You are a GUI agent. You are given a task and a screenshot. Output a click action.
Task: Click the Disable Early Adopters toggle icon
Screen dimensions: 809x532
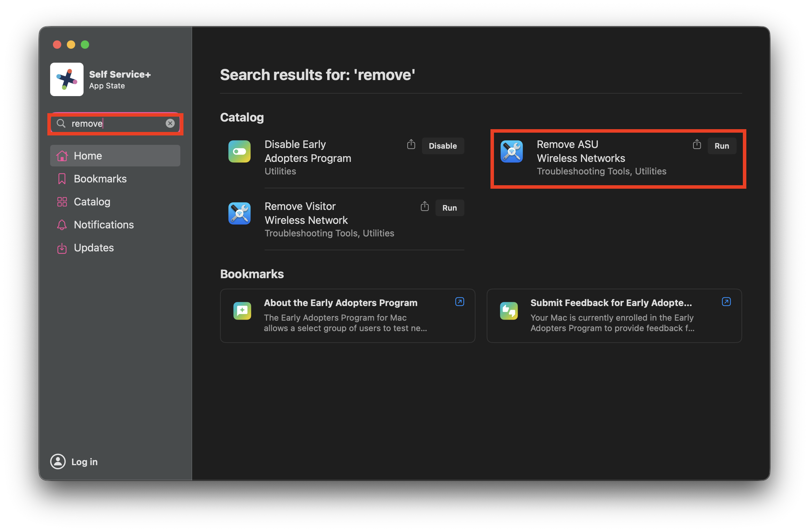point(239,151)
